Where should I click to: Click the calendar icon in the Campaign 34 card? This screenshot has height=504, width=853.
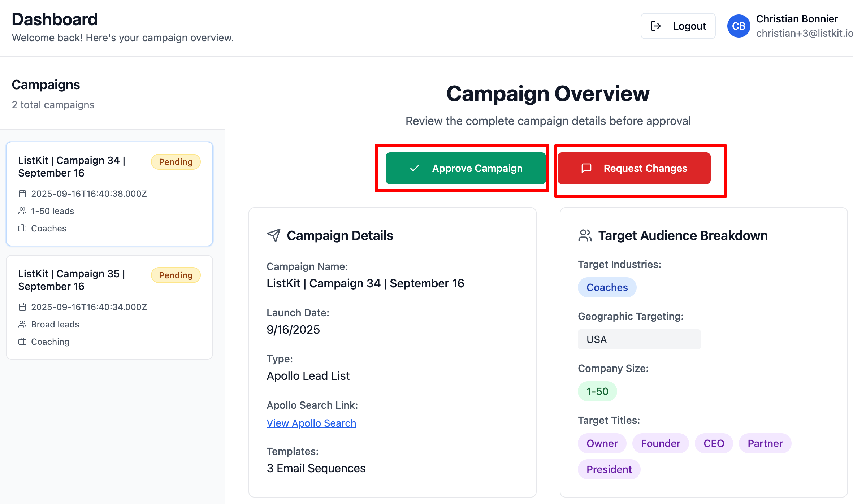22,194
